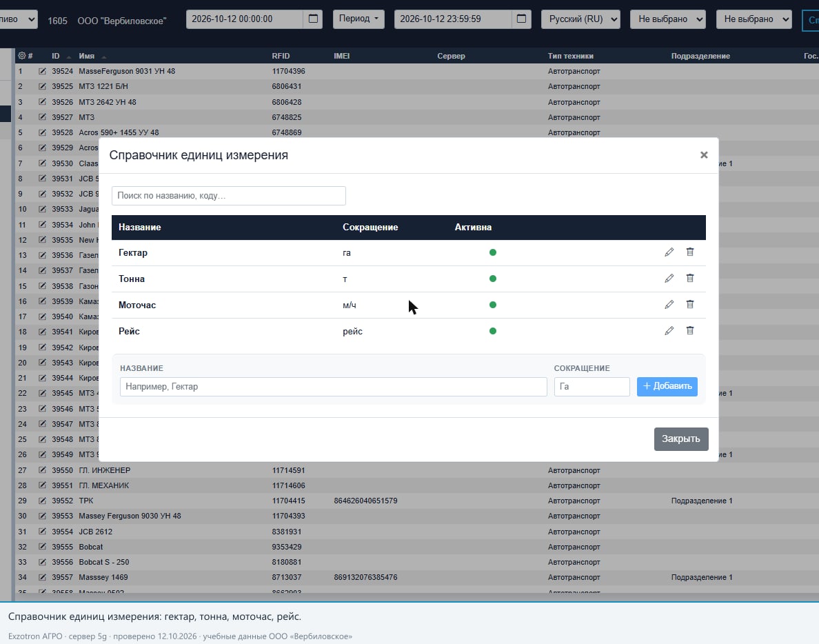Focus the unit search field
The image size is (819, 644).
(x=229, y=196)
